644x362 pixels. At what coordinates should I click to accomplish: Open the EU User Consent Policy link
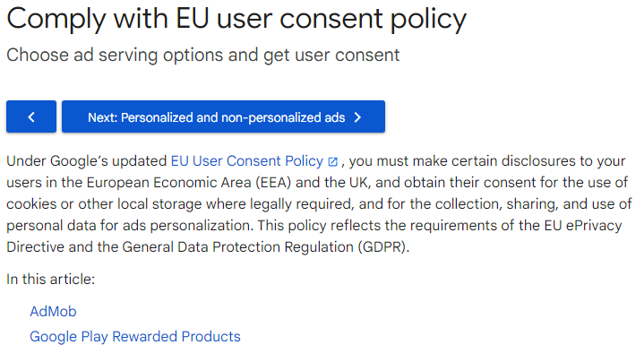tap(247, 161)
